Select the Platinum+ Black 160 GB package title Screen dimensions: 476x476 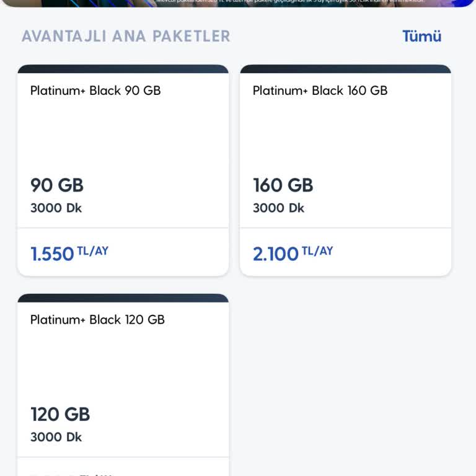[x=320, y=90]
